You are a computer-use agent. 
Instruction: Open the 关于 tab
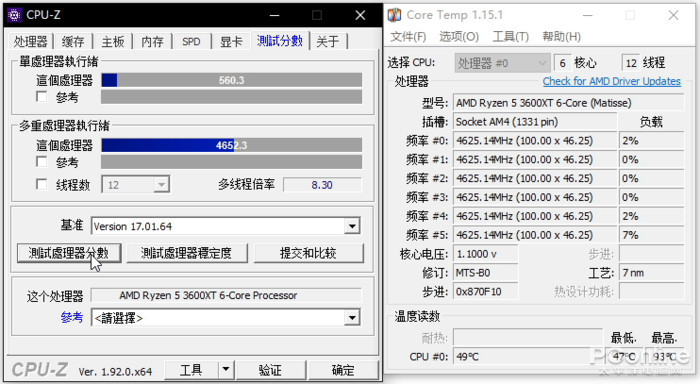coord(328,42)
